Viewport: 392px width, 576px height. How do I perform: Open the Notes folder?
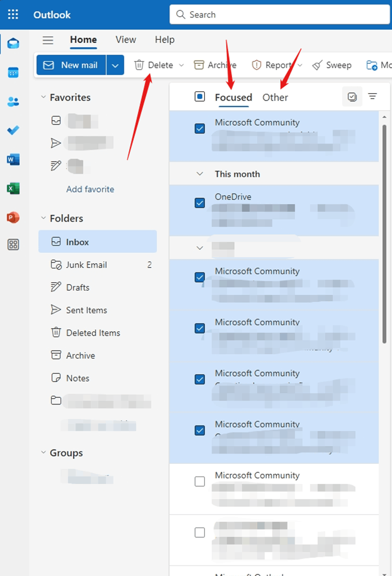point(97,378)
